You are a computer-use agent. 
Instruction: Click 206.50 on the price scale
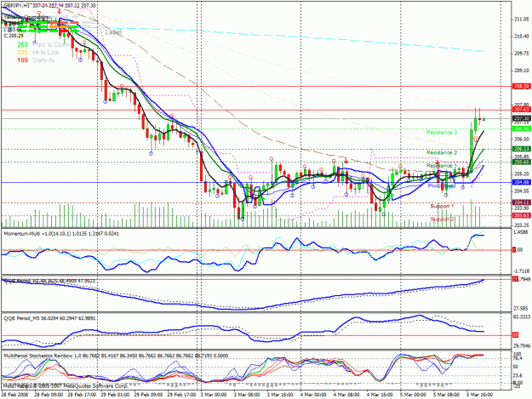(x=522, y=140)
